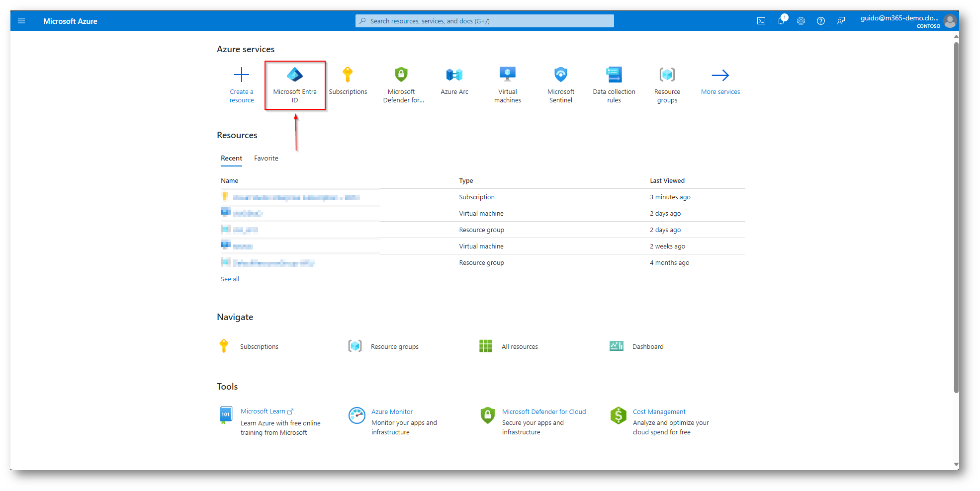
Task: Open Cloud Shell from the top bar
Action: tap(761, 21)
